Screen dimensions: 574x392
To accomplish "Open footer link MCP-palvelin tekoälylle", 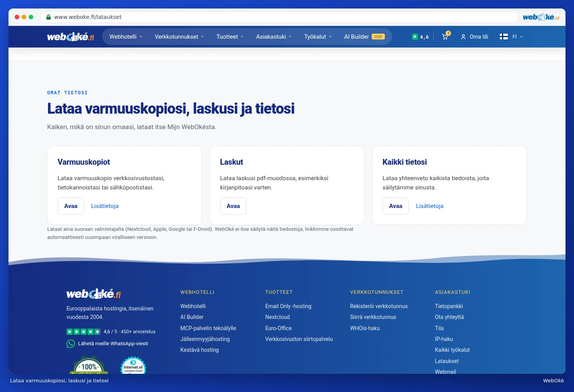I will [x=208, y=328].
